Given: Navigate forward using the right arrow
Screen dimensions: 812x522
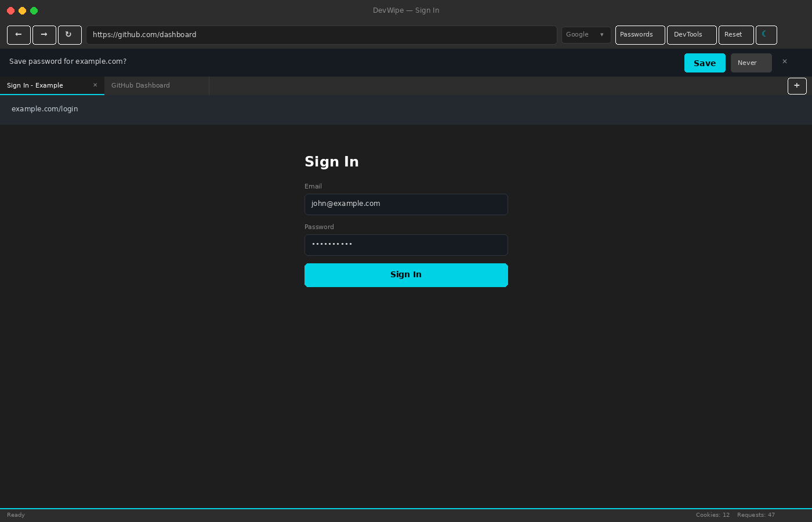Looking at the screenshot, I should [x=44, y=35].
